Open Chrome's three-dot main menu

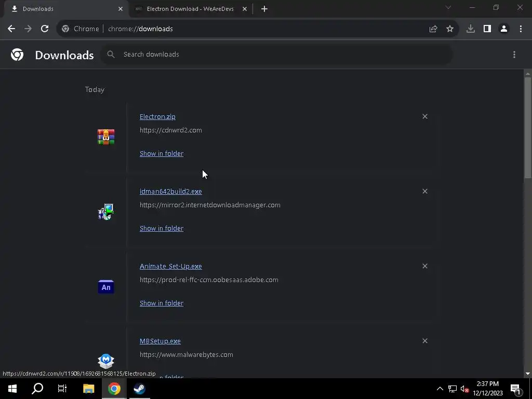[521, 29]
